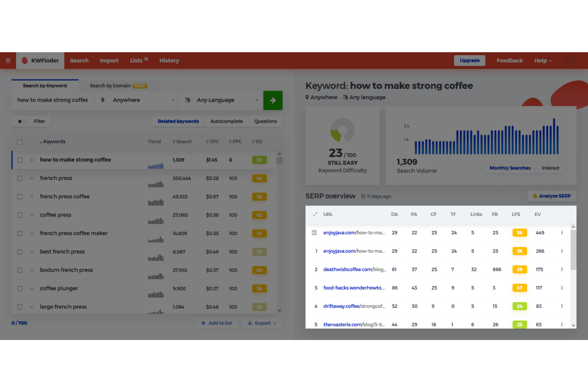Click the user avatar icon
Screen dimensions: 588x392
(x=570, y=61)
